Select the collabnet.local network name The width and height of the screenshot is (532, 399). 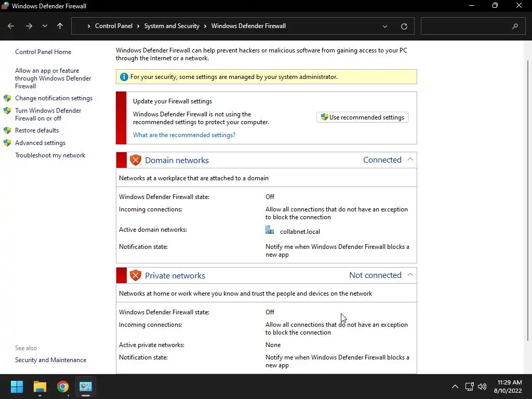click(x=300, y=232)
